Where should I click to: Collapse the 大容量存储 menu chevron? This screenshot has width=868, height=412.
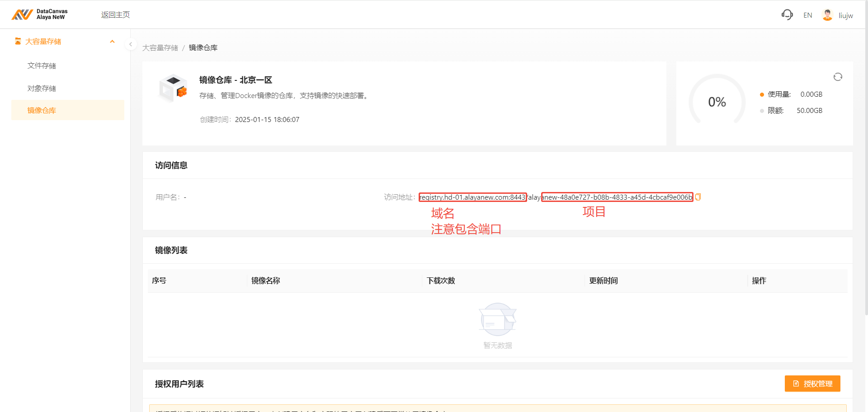pos(112,42)
